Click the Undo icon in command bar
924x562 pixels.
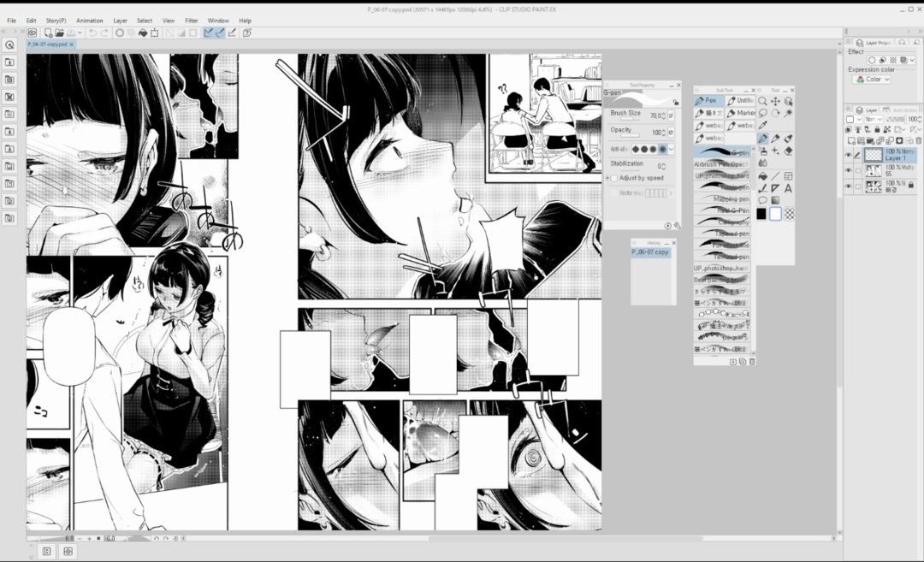93,33
